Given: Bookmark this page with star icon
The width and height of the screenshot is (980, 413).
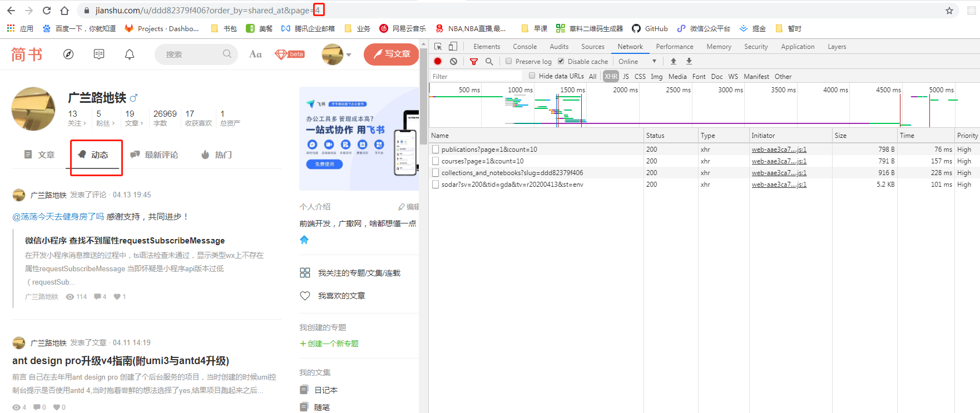Looking at the screenshot, I should (949, 11).
